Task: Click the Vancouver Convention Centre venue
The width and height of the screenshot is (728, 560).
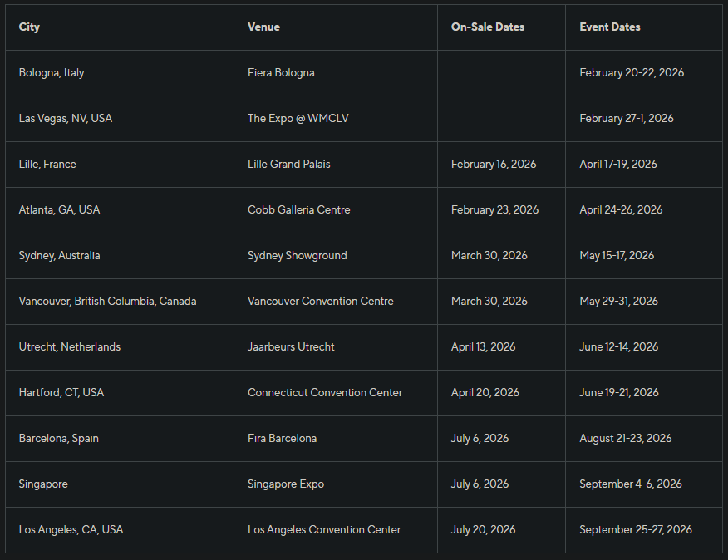Action: point(321,301)
